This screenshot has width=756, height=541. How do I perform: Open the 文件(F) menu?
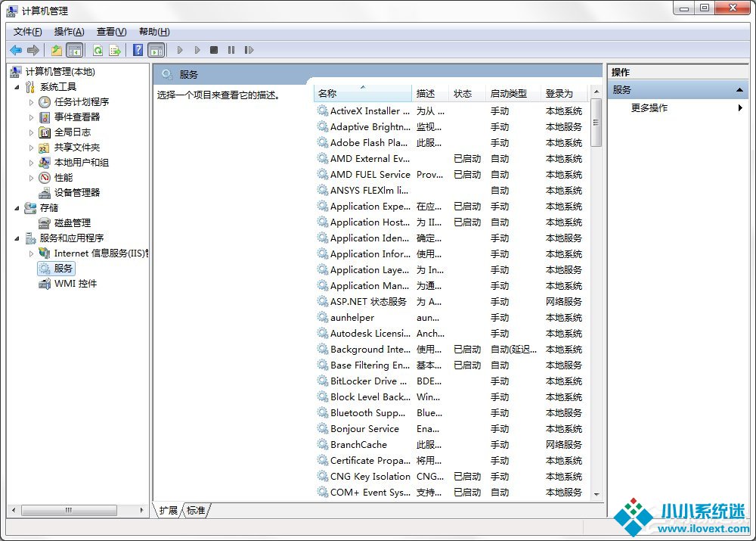27,32
